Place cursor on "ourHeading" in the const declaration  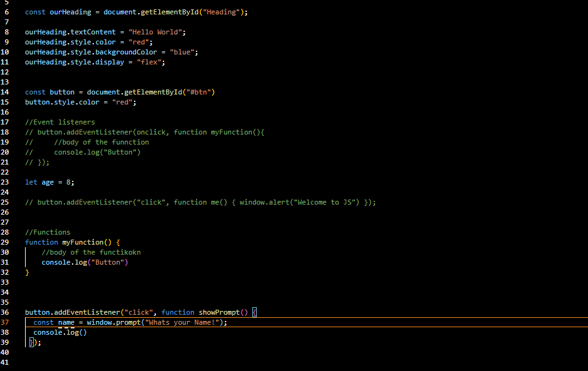[x=70, y=12]
